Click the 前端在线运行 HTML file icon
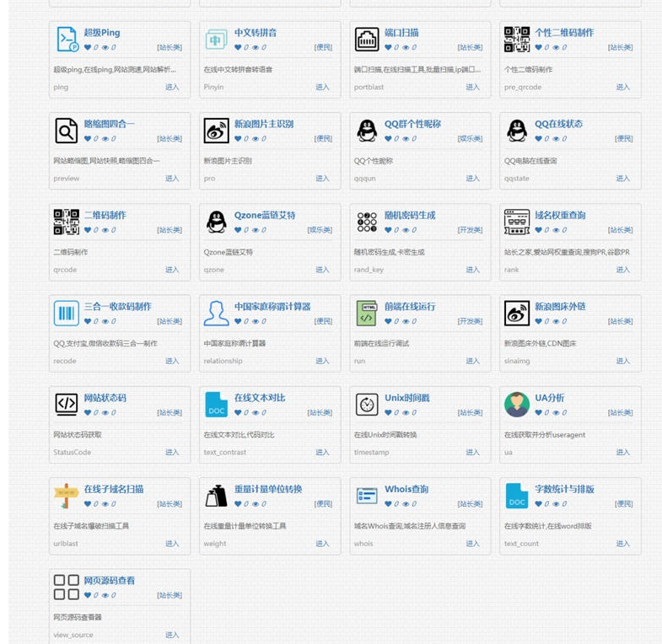Viewport: 662px width, 644px height. click(367, 313)
